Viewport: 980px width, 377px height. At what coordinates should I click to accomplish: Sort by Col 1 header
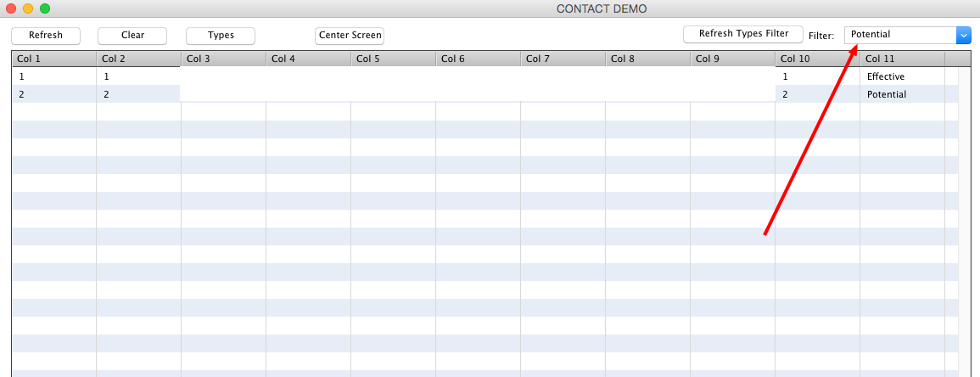pyautogui.click(x=53, y=59)
